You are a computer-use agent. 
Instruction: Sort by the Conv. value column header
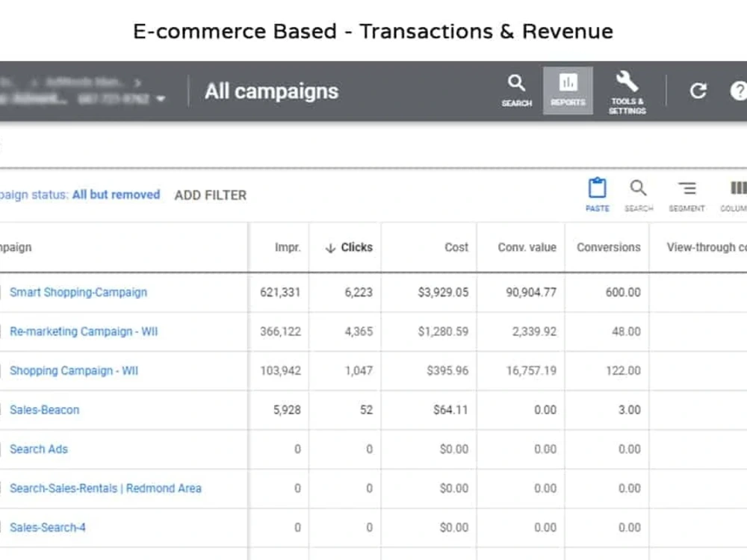point(527,248)
